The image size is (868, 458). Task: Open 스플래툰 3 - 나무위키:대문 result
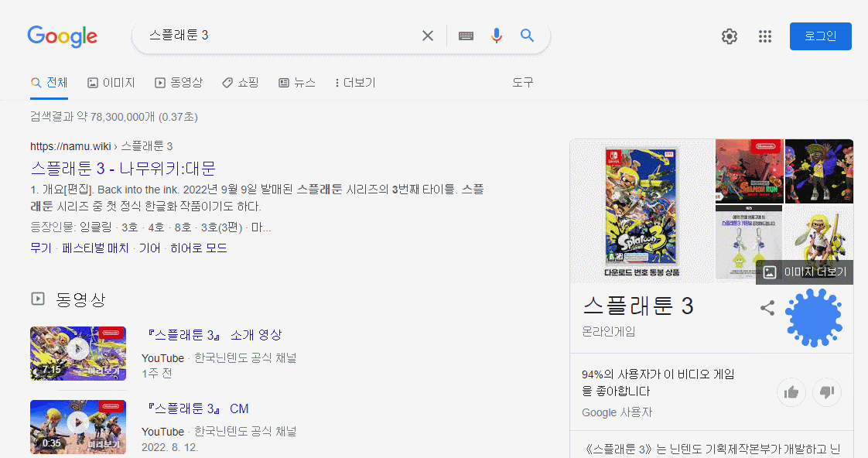pos(123,168)
